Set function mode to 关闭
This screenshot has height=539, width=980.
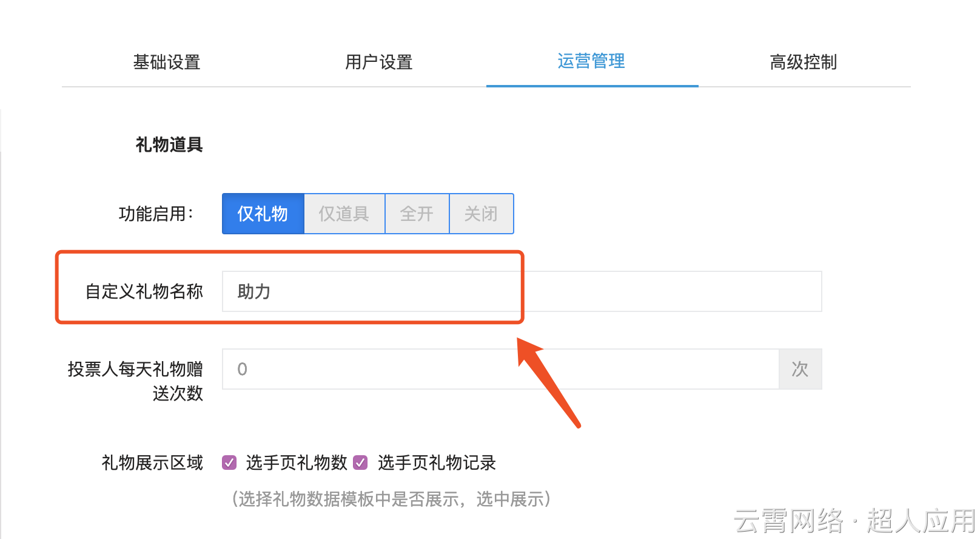pos(482,214)
